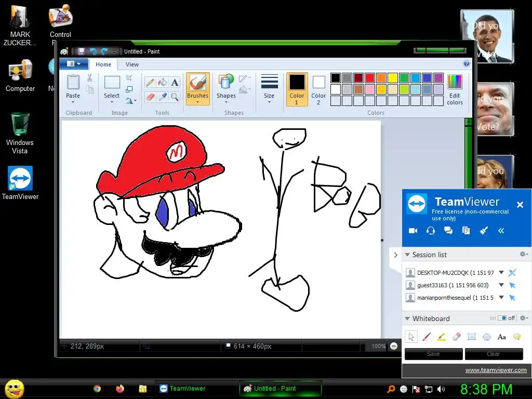This screenshot has width=532, height=399.
Task: Click the Resize icon in Image group
Action: click(x=129, y=89)
